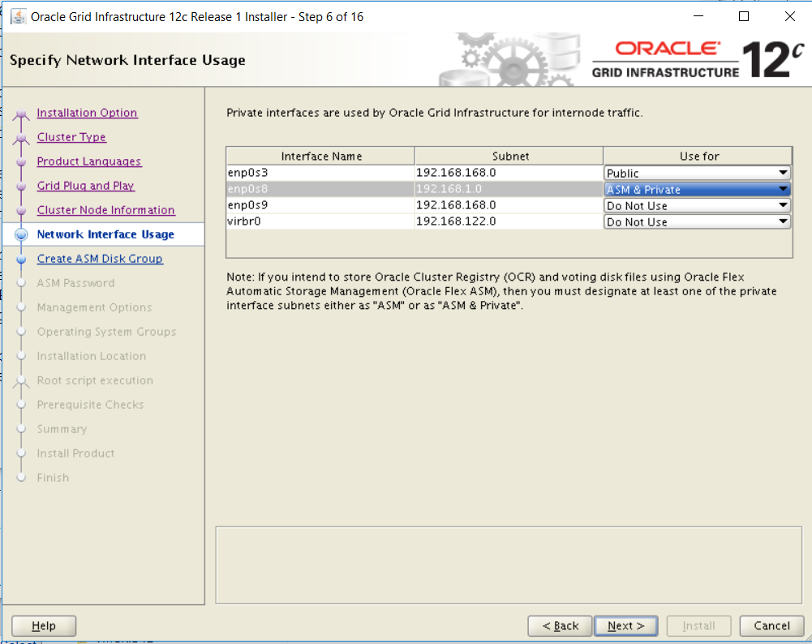Click the Cluster Type step bullet icon
The height and width of the screenshot is (644, 812).
pos(21,138)
